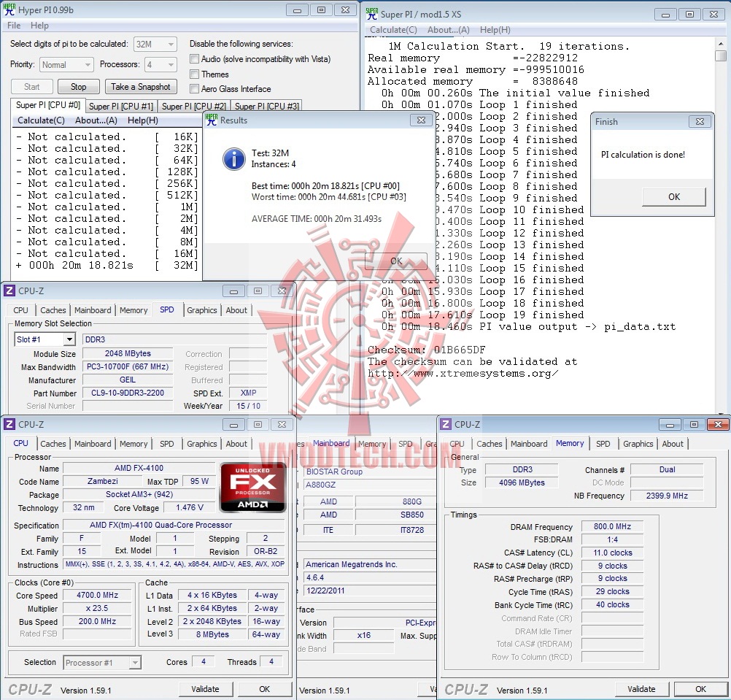Click the CPU-Z icon in SPD window
Screen dimensions: 731x700
[x=9, y=291]
